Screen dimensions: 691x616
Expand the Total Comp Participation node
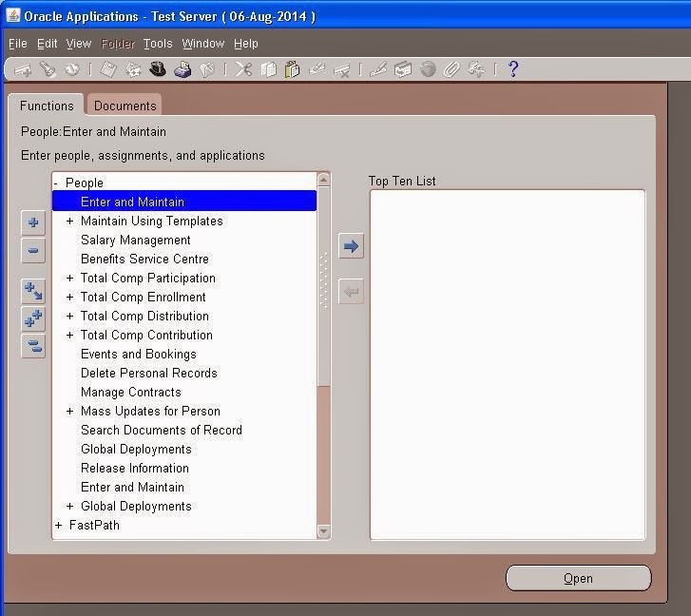[69, 278]
